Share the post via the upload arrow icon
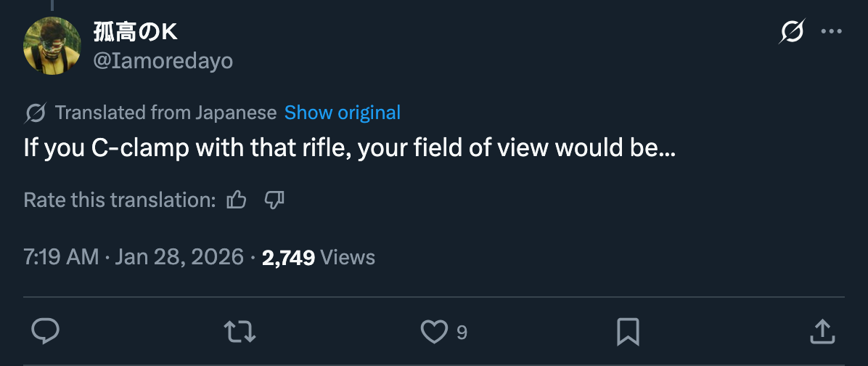This screenshot has width=868, height=366. coord(822,332)
